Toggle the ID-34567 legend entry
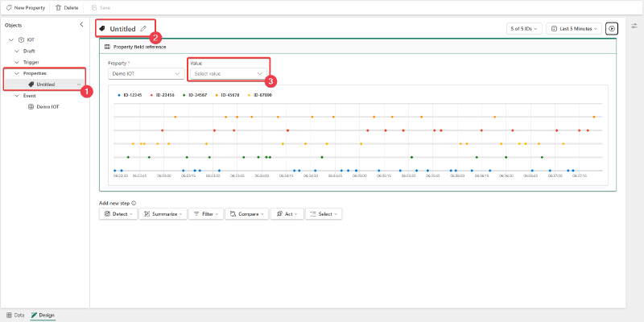 point(195,95)
